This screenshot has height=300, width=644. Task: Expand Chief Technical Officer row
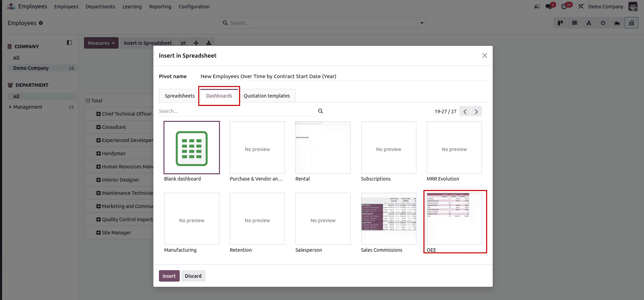(x=99, y=114)
